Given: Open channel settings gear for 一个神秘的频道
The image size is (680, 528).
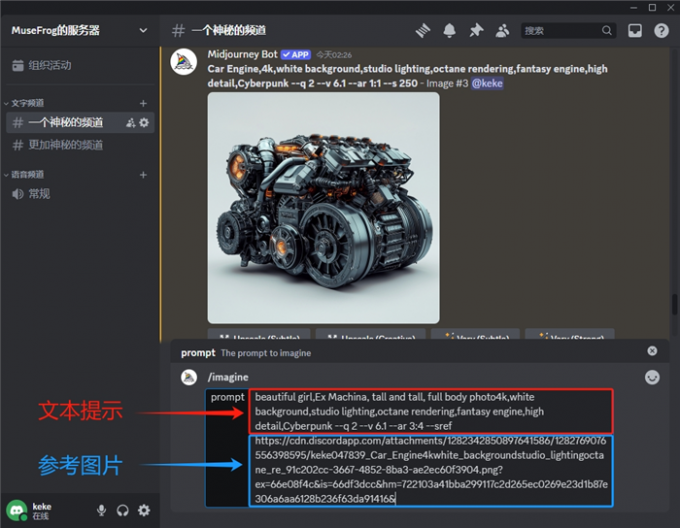Looking at the screenshot, I should [x=144, y=123].
